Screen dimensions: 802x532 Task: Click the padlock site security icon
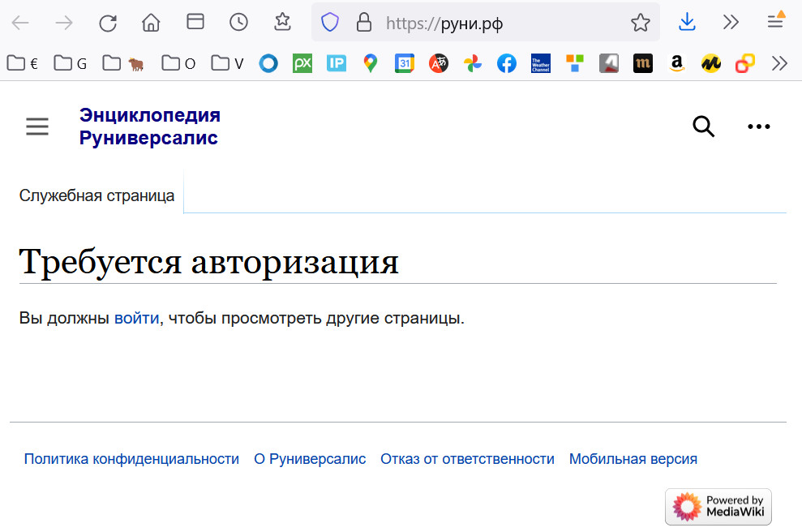pos(364,23)
